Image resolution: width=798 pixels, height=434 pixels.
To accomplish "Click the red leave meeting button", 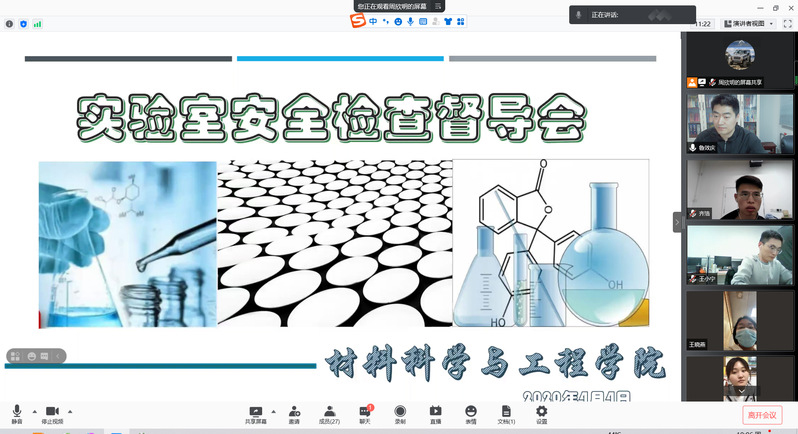I will coord(763,414).
